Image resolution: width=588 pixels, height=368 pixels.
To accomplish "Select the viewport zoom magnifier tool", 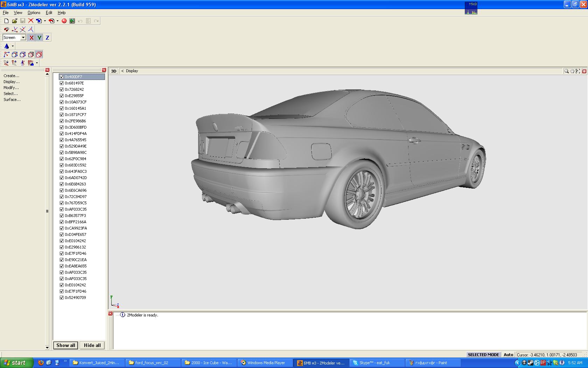I will (566, 71).
